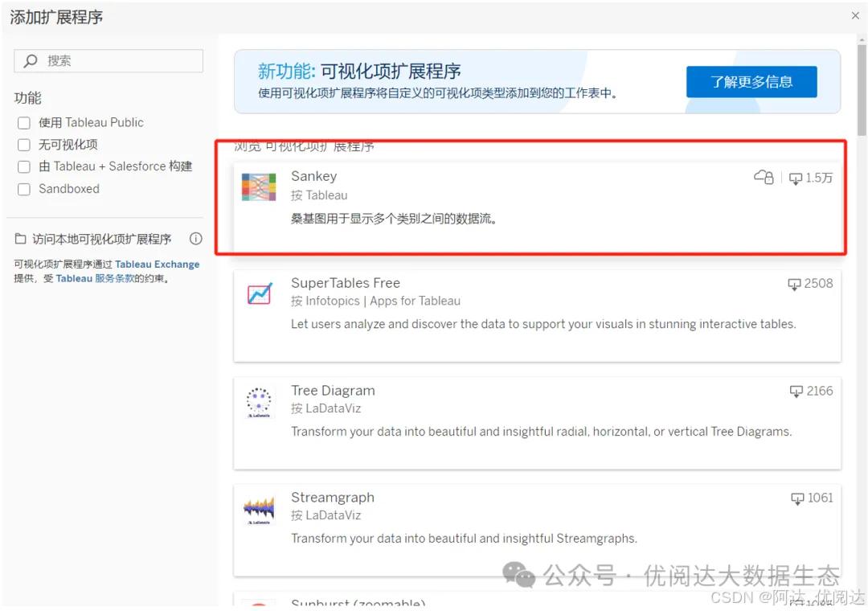The height and width of the screenshot is (611, 868).
Task: Click SuperTables Free description text
Action: [x=543, y=324]
